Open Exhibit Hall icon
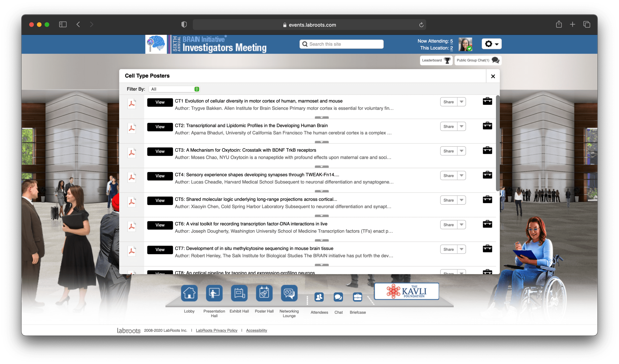This screenshot has height=364, width=619. pos(239,293)
